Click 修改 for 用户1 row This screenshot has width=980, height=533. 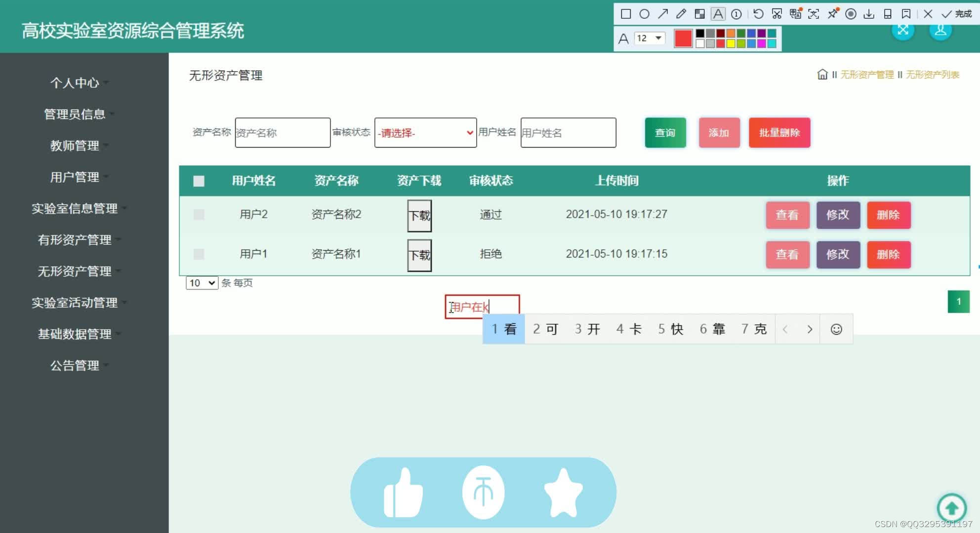pos(838,254)
